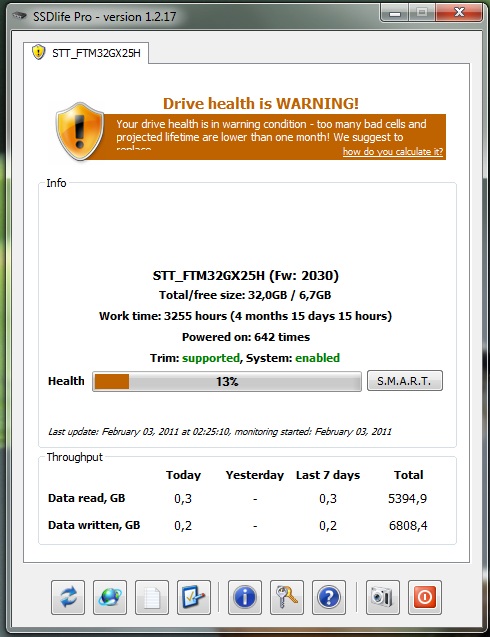Click the SSDlife drive icon in title bar
Viewport: 490px width, 637px height.
[19, 16]
